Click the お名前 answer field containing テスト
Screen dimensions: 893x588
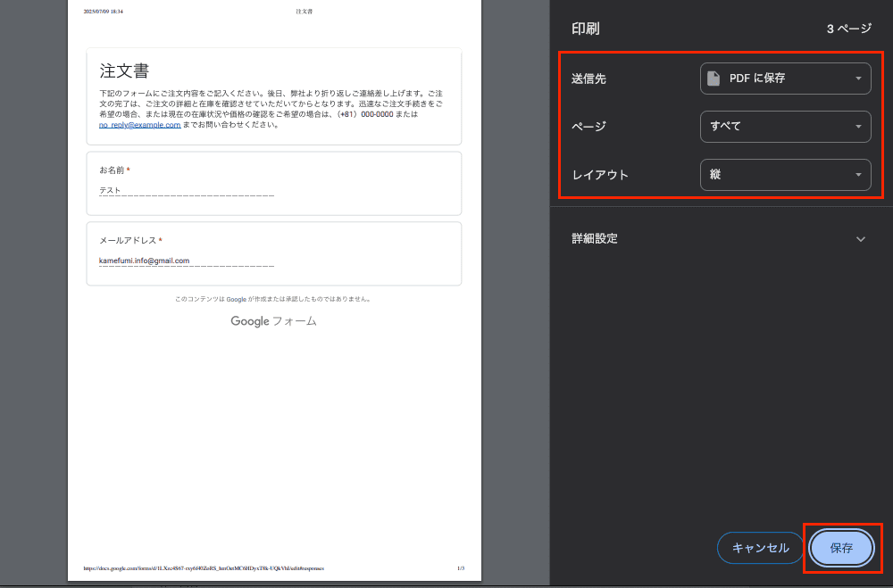pyautogui.click(x=186, y=190)
